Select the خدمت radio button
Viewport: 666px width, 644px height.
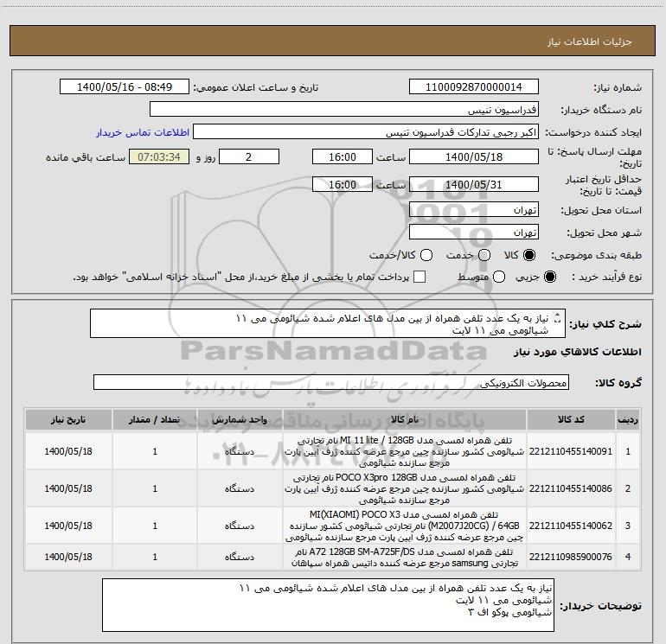click(484, 255)
